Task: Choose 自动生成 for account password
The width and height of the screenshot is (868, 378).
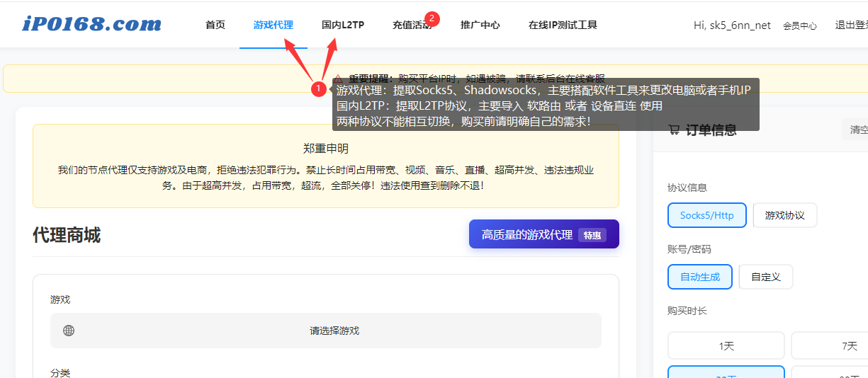Action: click(700, 277)
